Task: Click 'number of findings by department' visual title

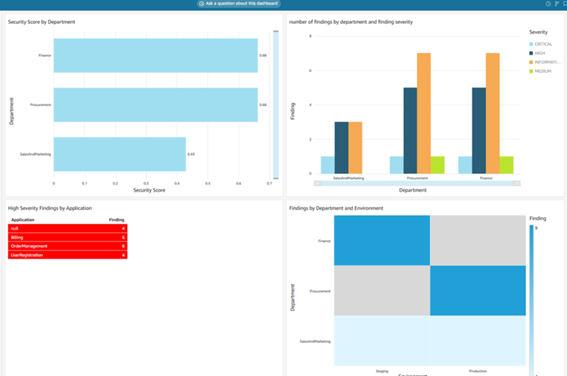Action: click(351, 22)
